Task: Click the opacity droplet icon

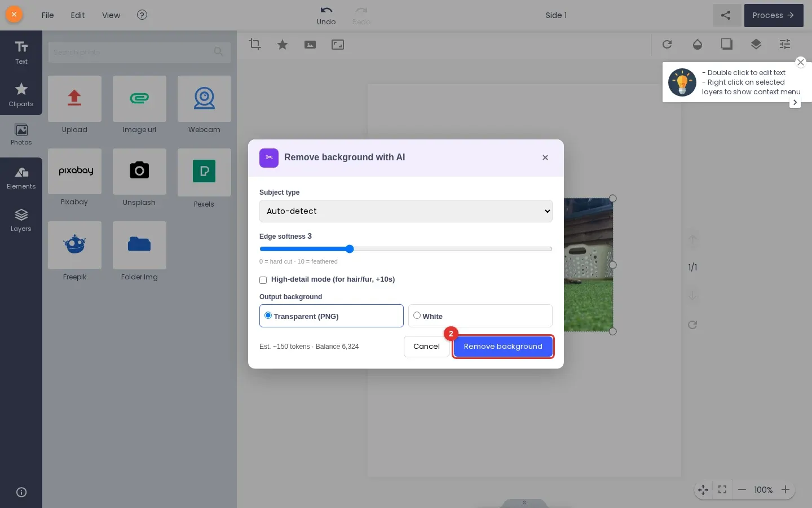Action: click(x=698, y=44)
